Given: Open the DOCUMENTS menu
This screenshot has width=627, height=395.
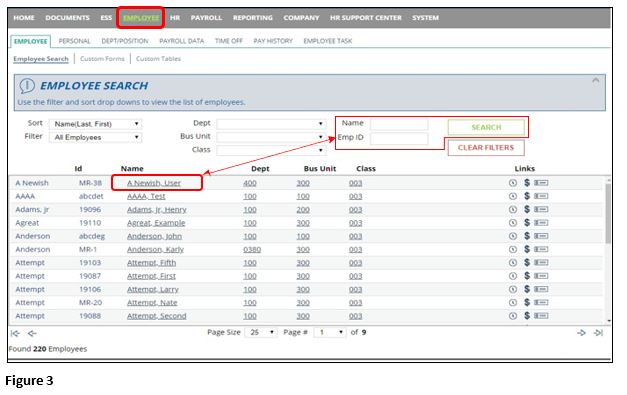Looking at the screenshot, I should tap(67, 18).
